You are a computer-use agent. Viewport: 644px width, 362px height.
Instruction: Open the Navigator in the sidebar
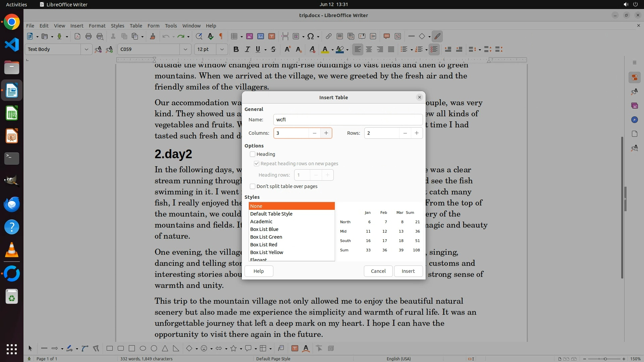tap(634, 120)
